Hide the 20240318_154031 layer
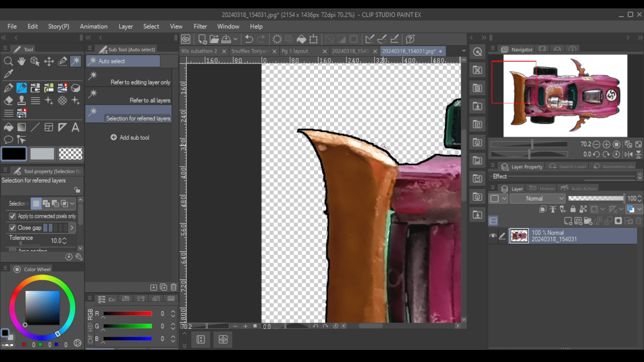Screen dimensions: 644x362 [x=493, y=236]
